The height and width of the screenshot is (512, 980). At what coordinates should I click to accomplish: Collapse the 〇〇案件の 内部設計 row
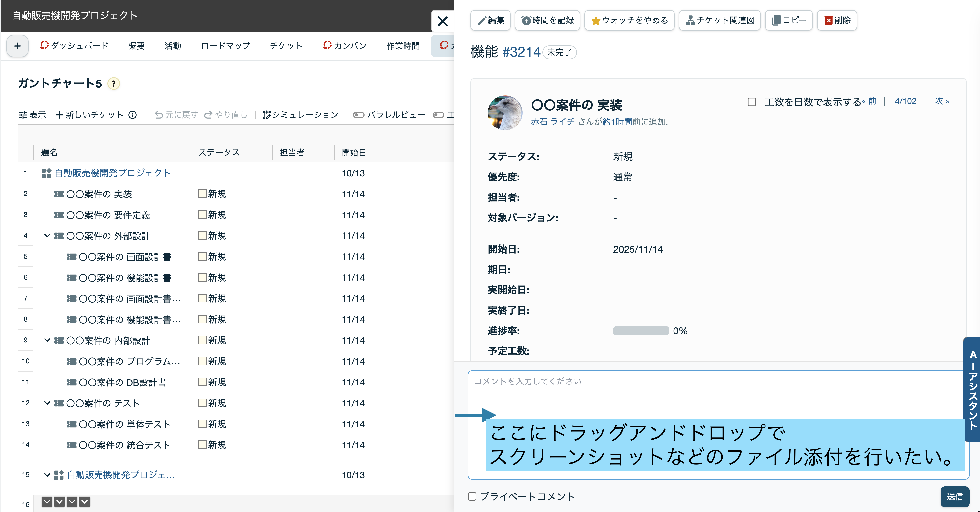47,340
